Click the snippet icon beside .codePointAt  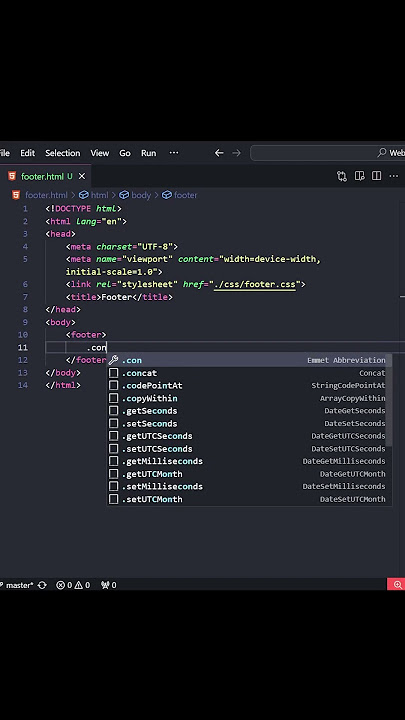(x=113, y=386)
